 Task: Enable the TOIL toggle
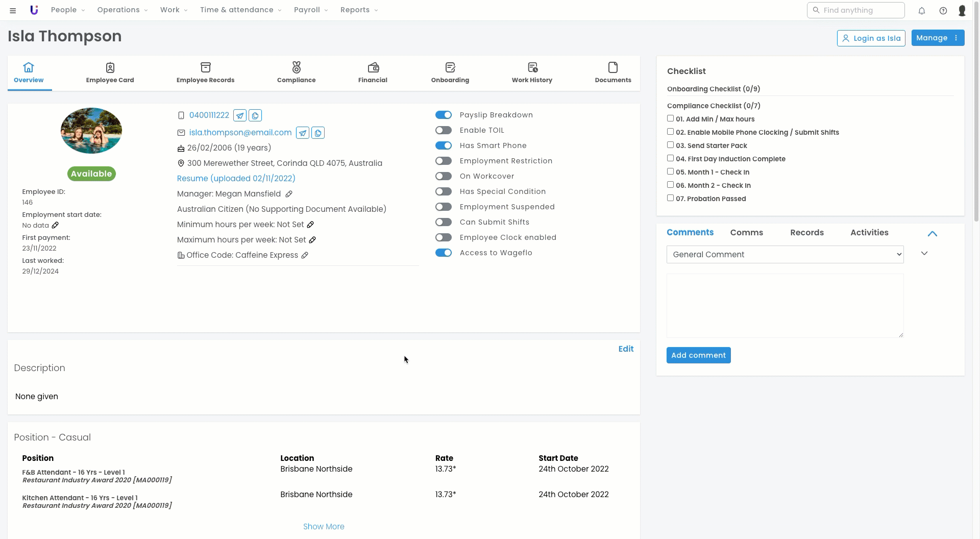point(444,130)
